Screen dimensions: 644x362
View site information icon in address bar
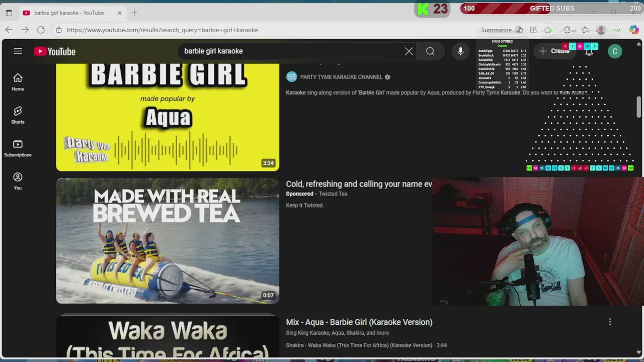coord(59,30)
